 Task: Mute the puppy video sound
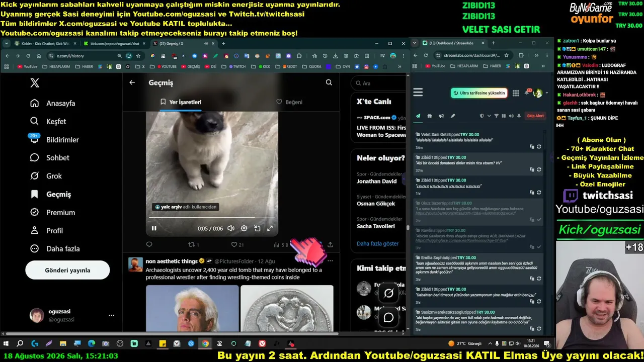[x=231, y=228]
